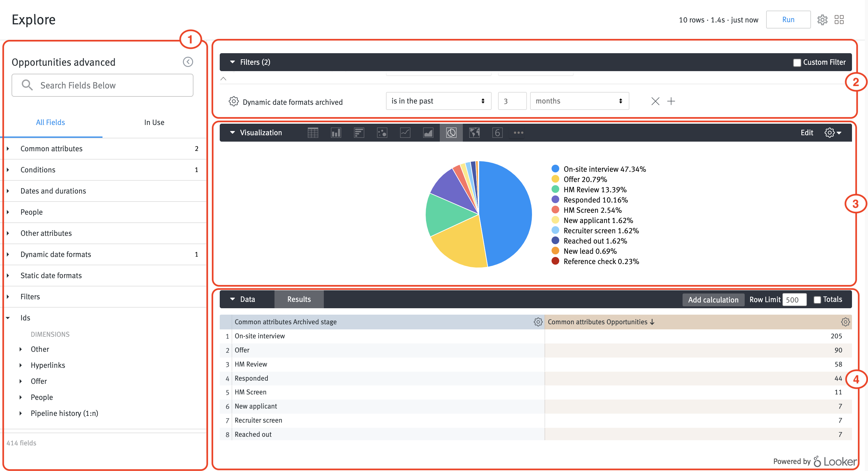Open the Archived stage column gear menu
Screen dimensions: 868x471
538,322
